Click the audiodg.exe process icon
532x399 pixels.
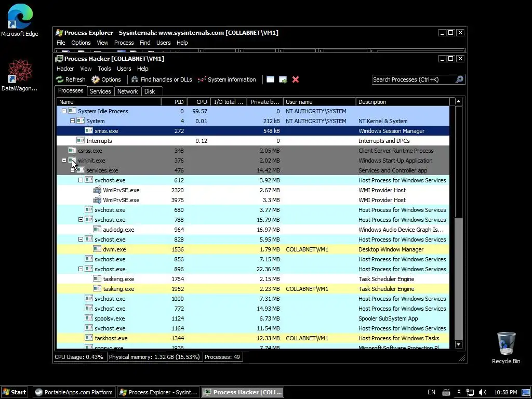coord(97,229)
